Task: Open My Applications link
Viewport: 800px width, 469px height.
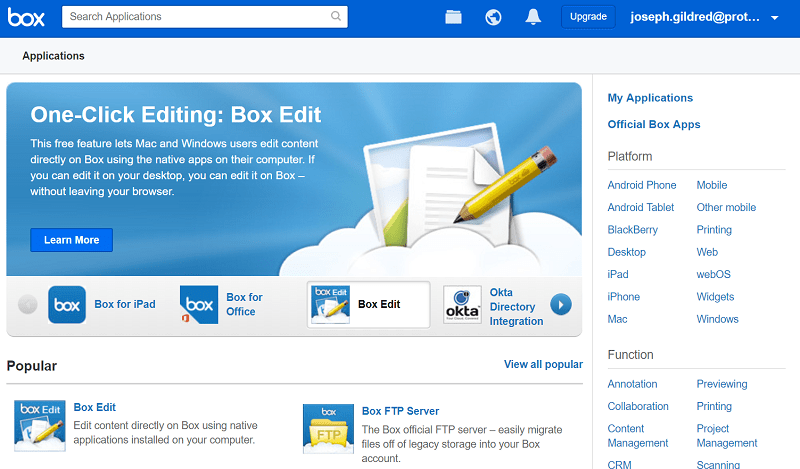Action: click(650, 98)
